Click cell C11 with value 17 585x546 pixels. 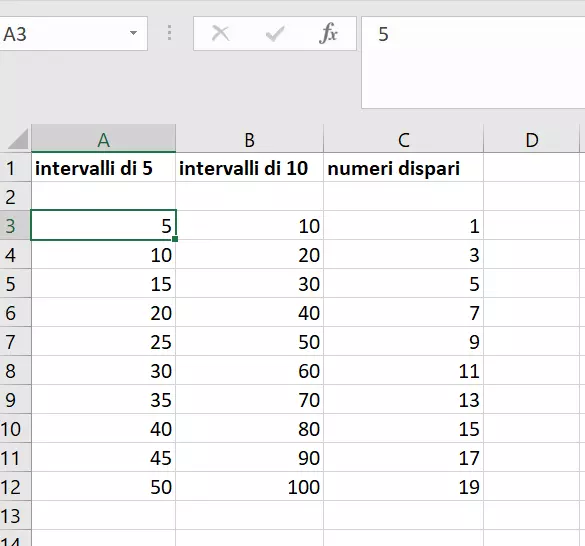403,458
